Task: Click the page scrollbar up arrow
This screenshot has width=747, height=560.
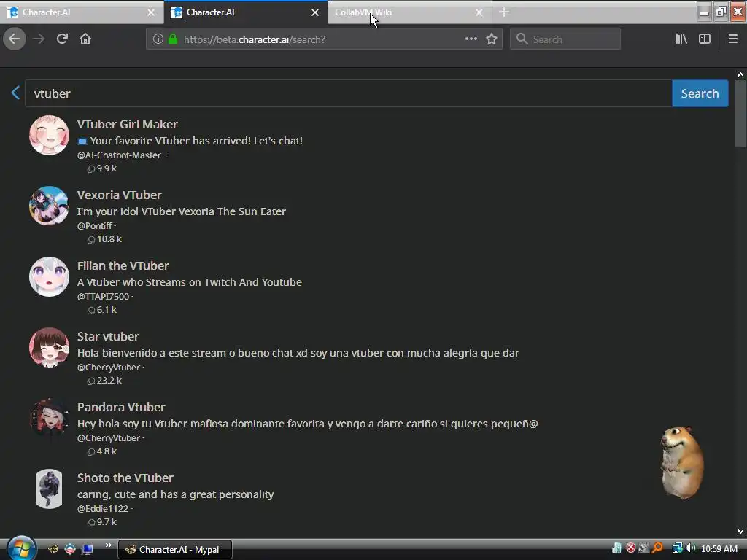Action: tap(740, 74)
